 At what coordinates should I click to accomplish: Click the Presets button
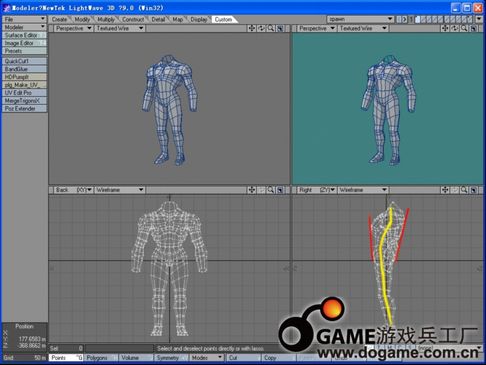[24, 51]
